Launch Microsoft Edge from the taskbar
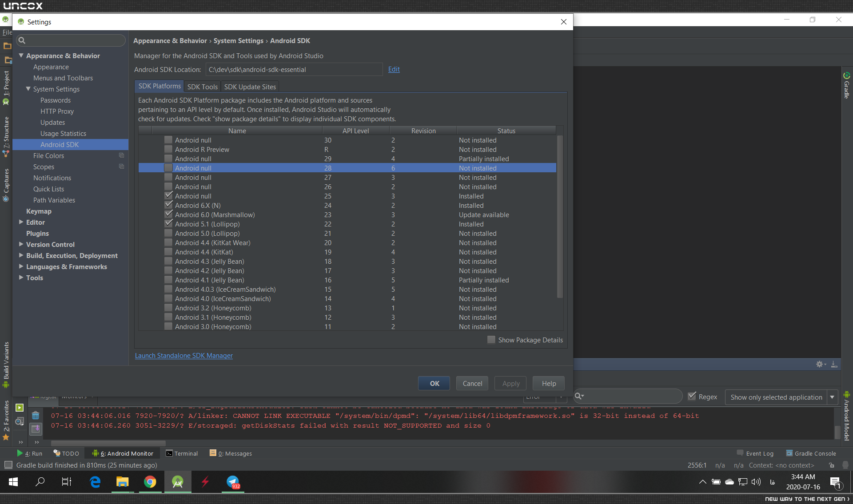The width and height of the screenshot is (853, 504). tap(95, 482)
